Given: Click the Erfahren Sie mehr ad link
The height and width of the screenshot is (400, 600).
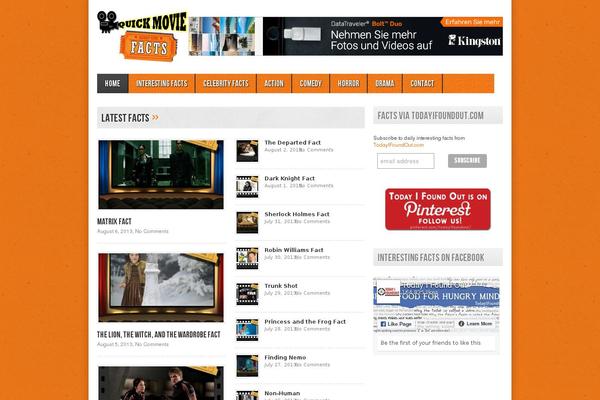Looking at the screenshot, I should coord(472,22).
